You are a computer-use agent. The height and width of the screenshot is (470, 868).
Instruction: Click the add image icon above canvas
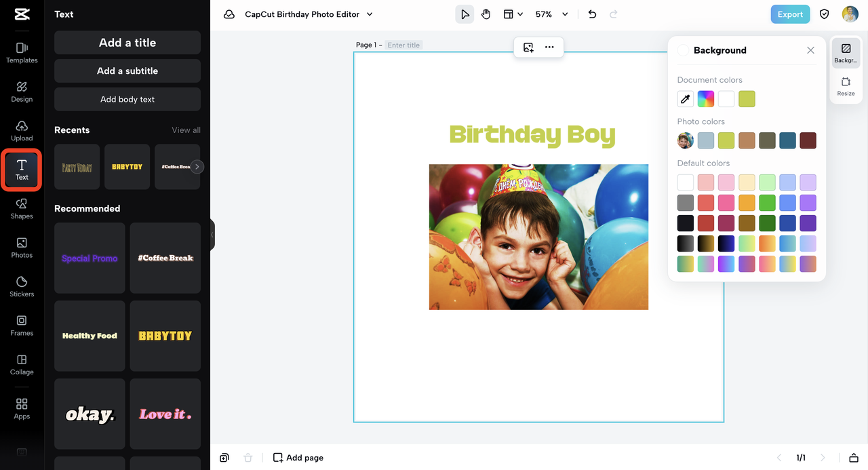[x=528, y=47]
